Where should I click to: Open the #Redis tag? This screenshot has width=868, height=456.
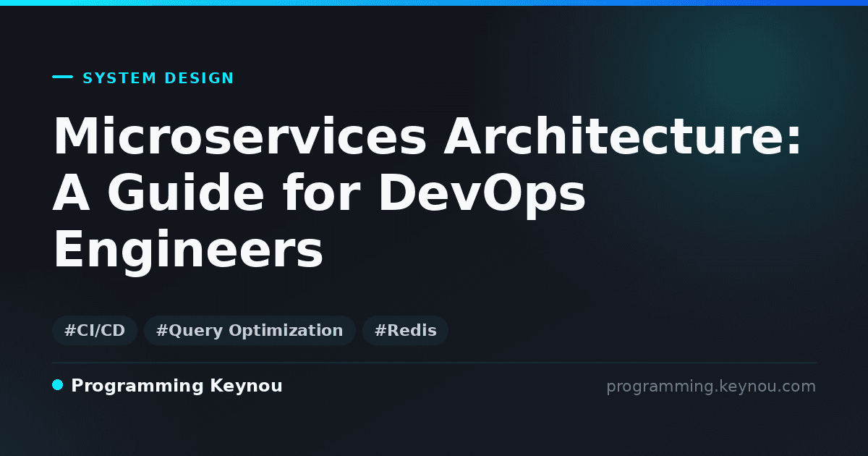tap(405, 331)
